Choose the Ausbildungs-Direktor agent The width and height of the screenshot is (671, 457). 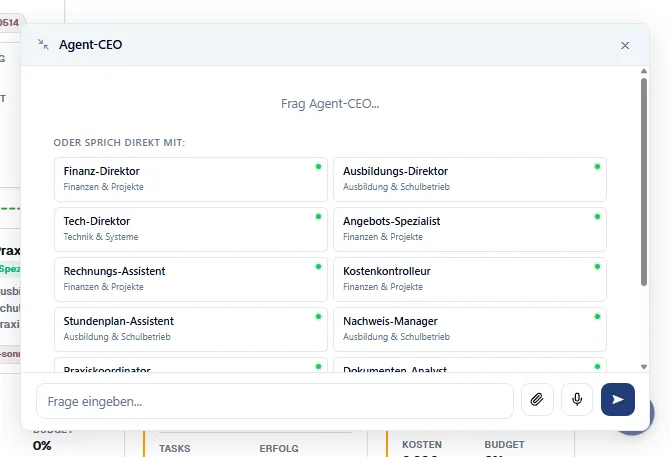point(469,179)
